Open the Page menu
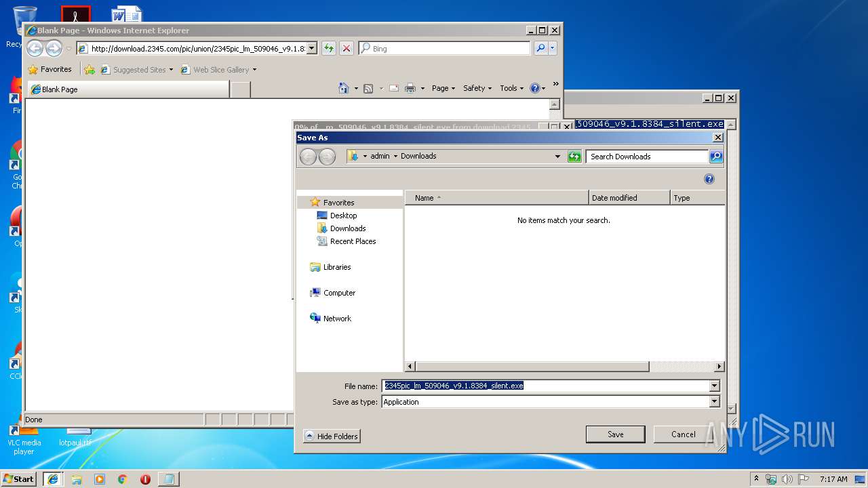The width and height of the screenshot is (868, 488). pyautogui.click(x=443, y=88)
